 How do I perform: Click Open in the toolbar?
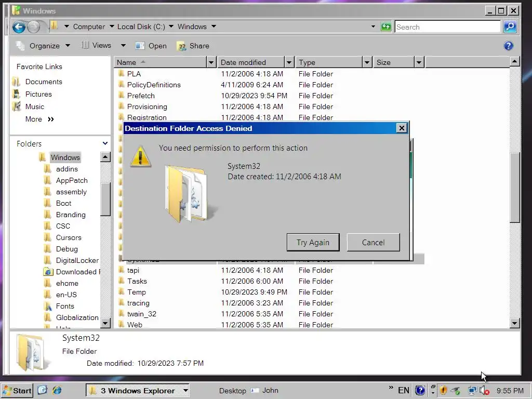[x=151, y=46]
